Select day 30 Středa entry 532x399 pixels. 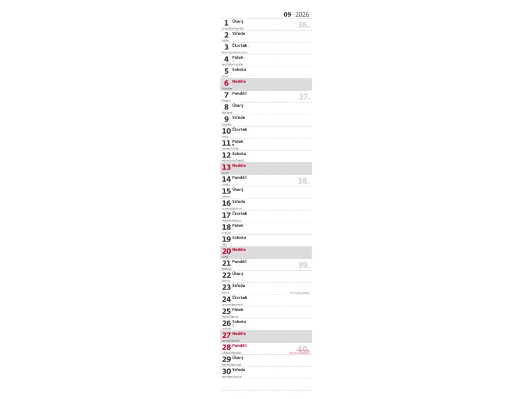[265, 373]
